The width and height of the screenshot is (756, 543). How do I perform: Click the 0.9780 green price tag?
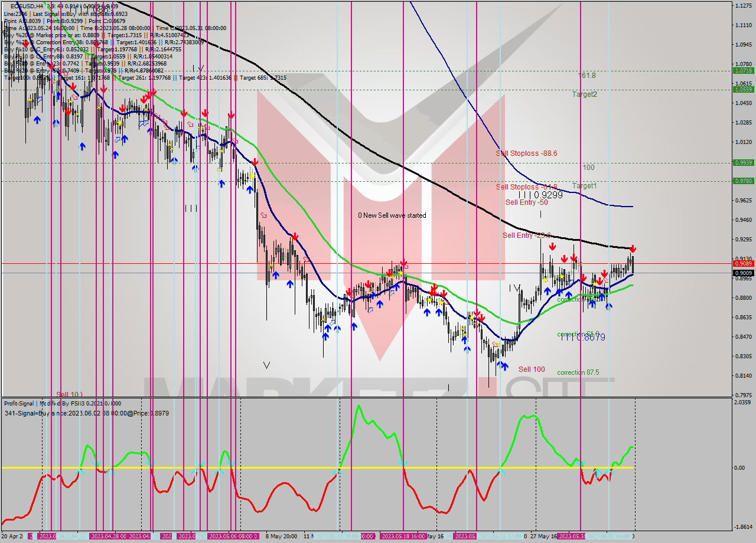743,181
